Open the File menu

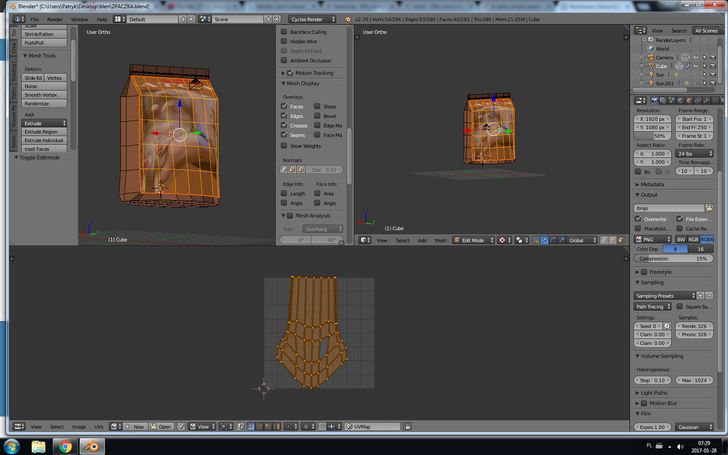(x=35, y=20)
